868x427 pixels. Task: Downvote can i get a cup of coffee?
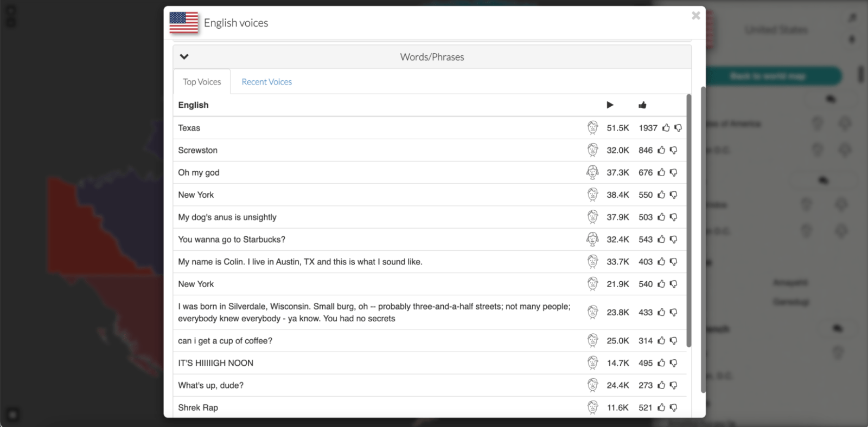click(673, 341)
